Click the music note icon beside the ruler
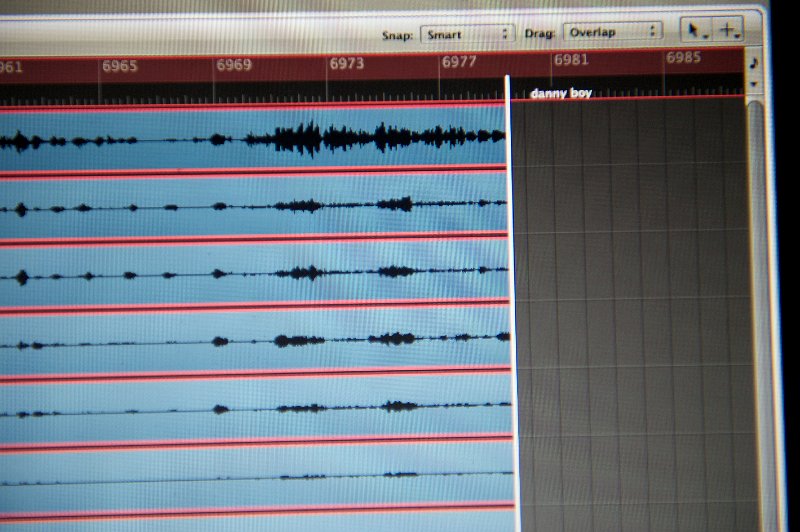Viewport: 800px width, 532px height. coord(754,63)
